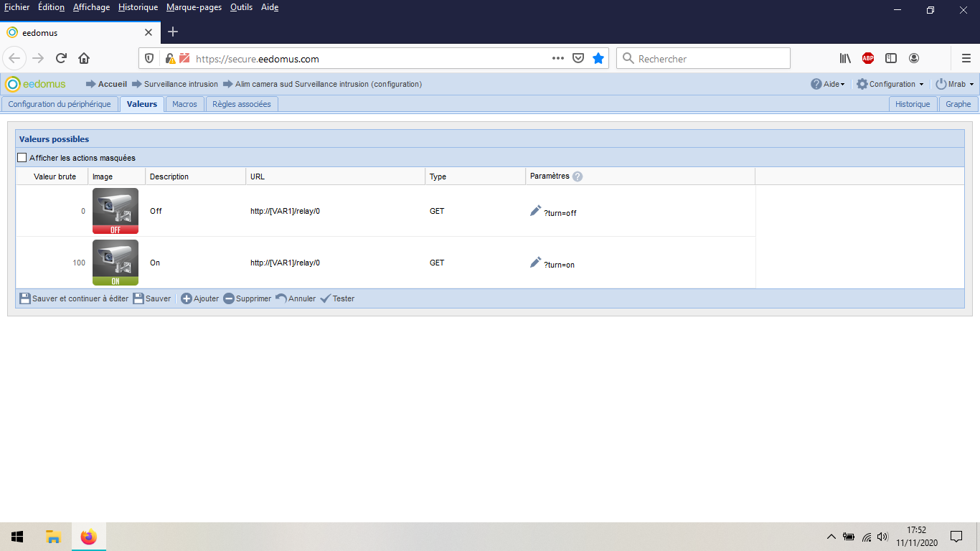980x551 pixels.
Task: Open Règles associées tab
Action: (x=242, y=104)
